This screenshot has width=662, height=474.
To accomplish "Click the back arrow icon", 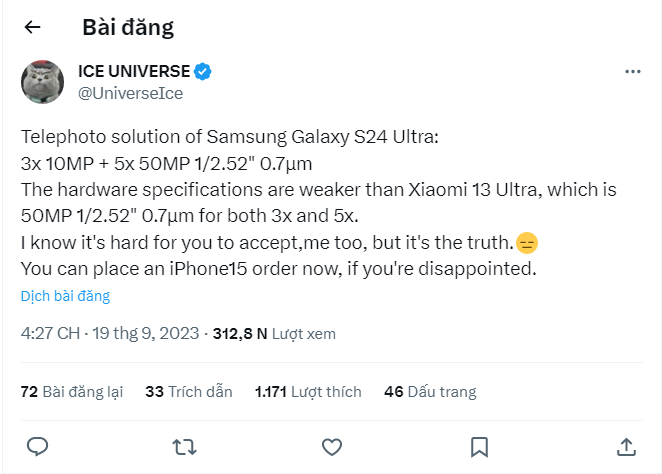I will (x=33, y=28).
